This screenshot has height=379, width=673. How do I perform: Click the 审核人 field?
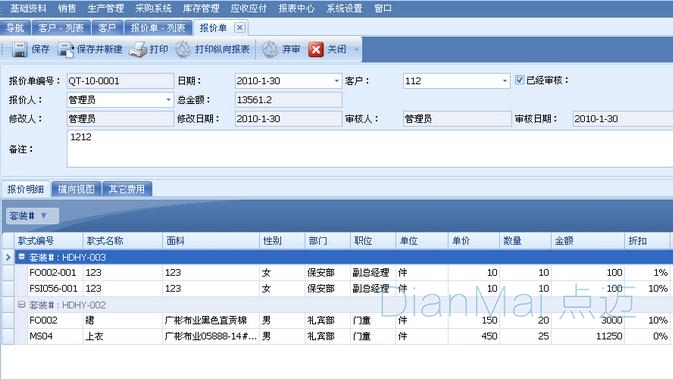457,118
